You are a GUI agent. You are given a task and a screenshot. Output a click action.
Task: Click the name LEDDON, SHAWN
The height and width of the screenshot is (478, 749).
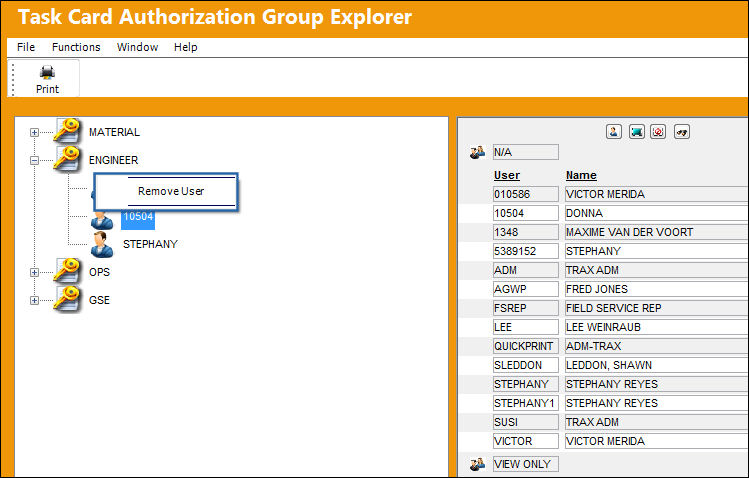609,365
